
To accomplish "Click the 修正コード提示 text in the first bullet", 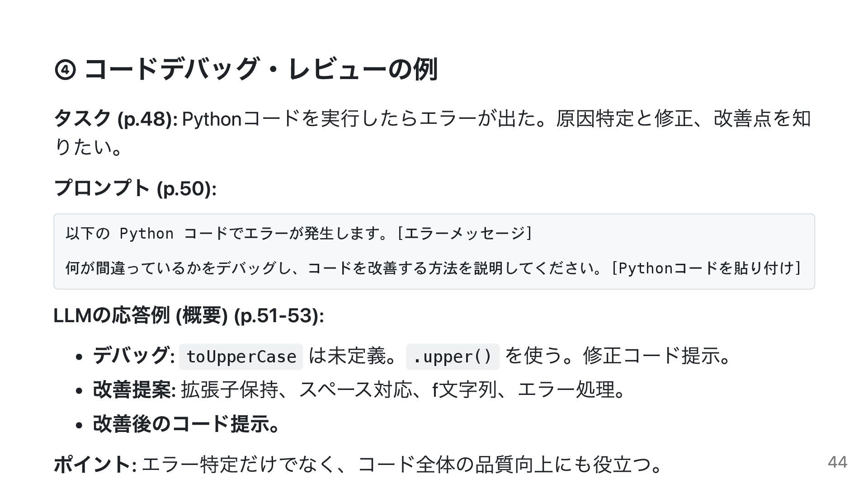I will point(656,356).
